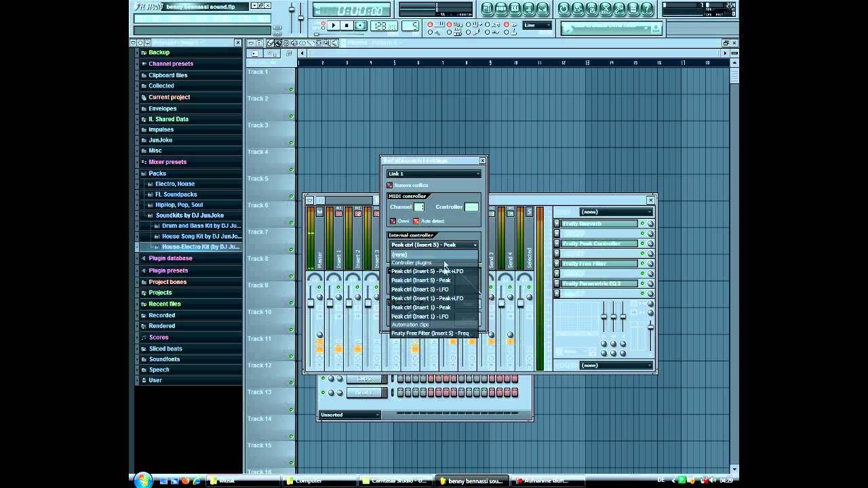Click the pattern number 5 display
The width and height of the screenshot is (868, 488).
click(410, 26)
